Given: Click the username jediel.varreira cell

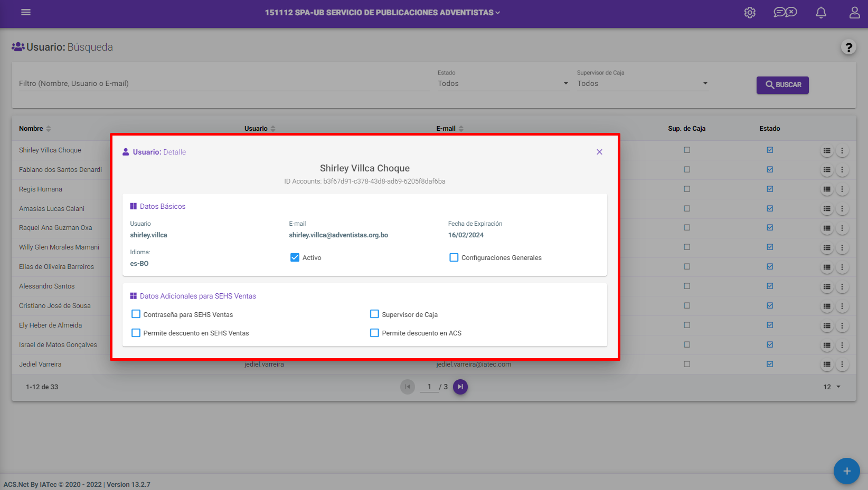Looking at the screenshot, I should click(264, 364).
